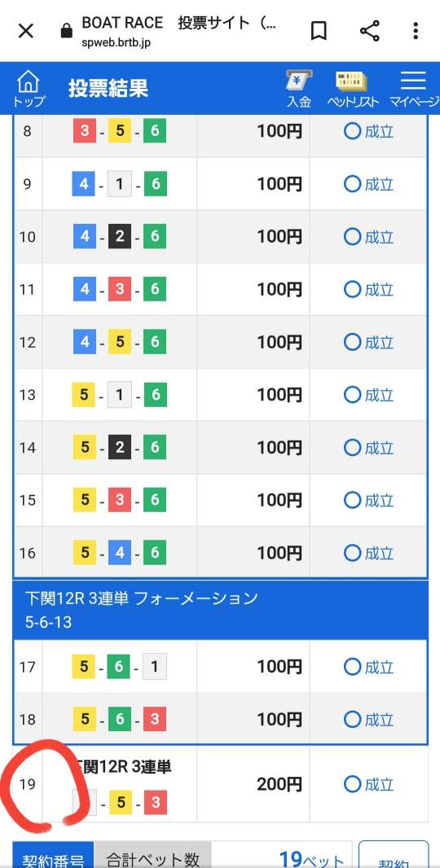This screenshot has height=868, width=440.
Task: Open the deposit (入金) icon
Action: (x=299, y=89)
